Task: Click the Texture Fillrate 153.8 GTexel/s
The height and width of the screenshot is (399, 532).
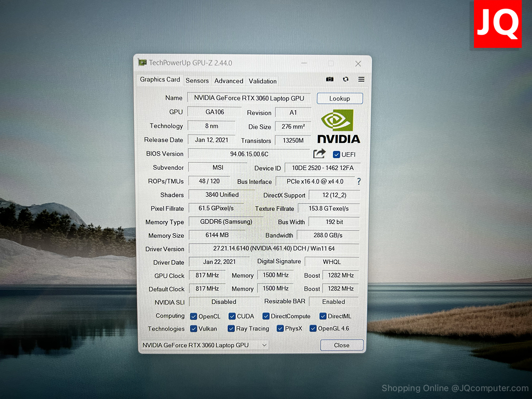Action: pyautogui.click(x=329, y=208)
